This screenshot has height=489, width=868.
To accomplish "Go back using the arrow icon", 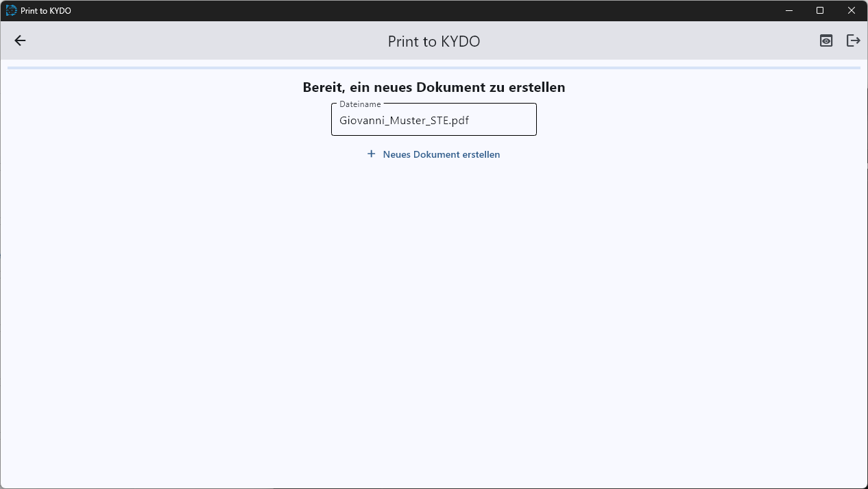I will click(x=20, y=40).
